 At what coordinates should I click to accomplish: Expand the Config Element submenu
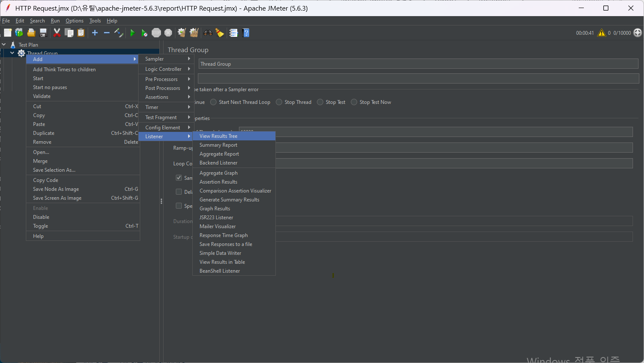click(166, 128)
